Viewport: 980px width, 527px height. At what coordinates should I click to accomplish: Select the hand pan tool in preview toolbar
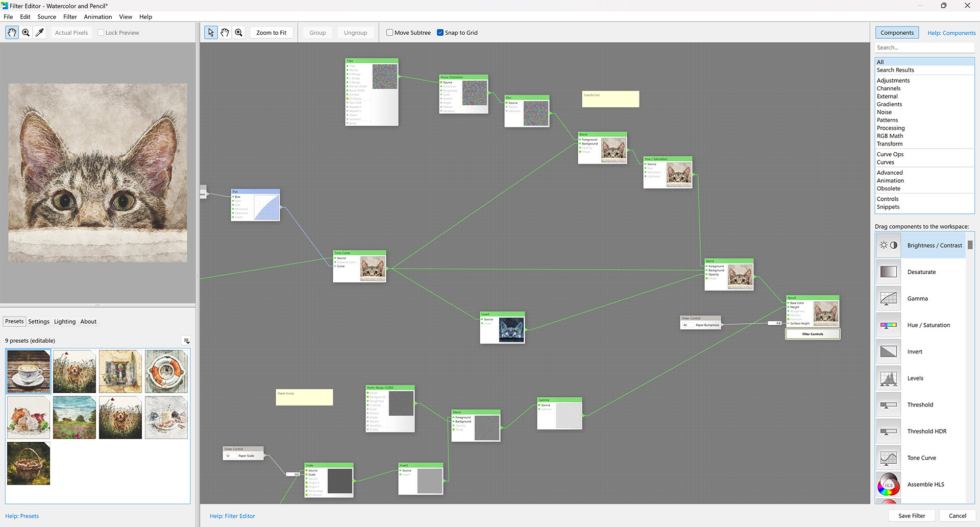tap(12, 33)
